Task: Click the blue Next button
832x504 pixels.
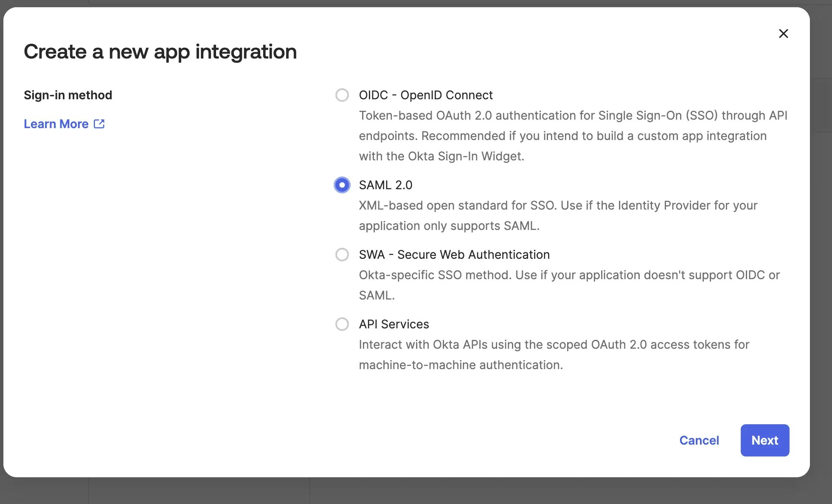Action: 765,440
